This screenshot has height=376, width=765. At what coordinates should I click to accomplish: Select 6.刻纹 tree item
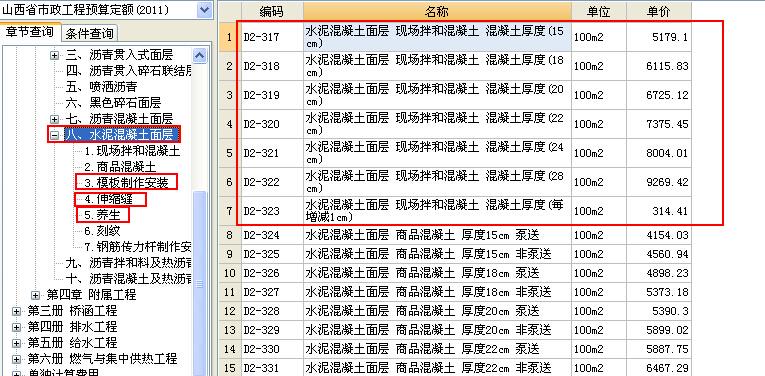point(102,231)
